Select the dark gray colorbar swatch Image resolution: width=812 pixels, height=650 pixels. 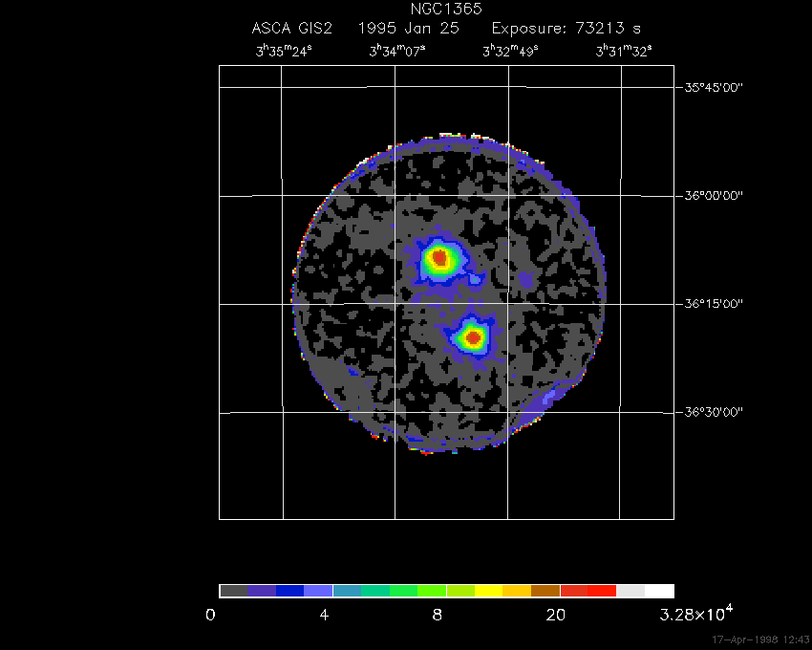[233, 591]
